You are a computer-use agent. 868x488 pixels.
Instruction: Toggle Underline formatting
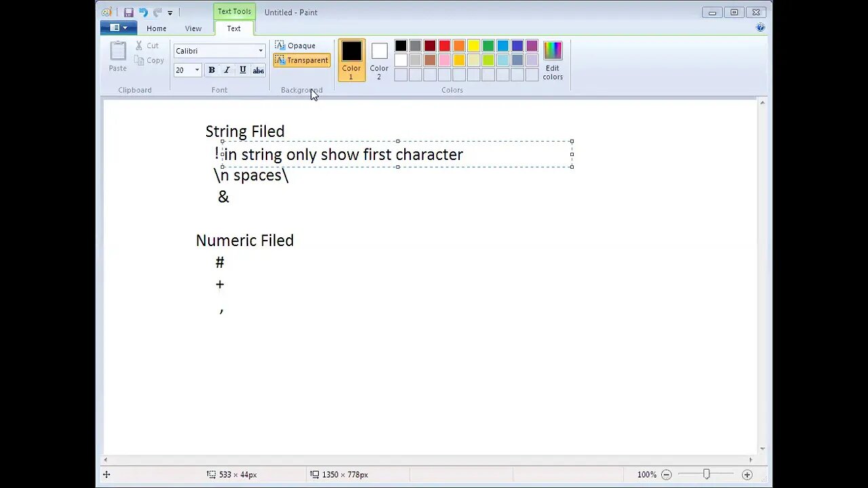243,70
